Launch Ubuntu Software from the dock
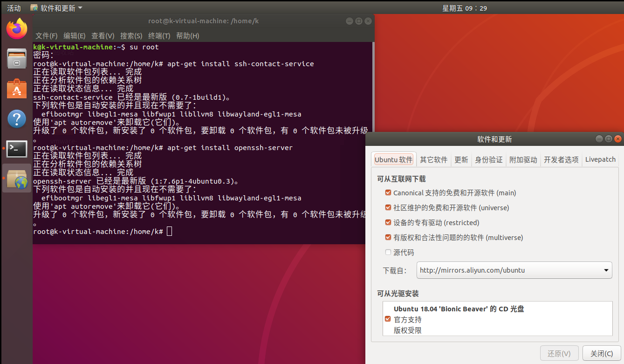Screen dimensions: 624x364 click(17, 89)
